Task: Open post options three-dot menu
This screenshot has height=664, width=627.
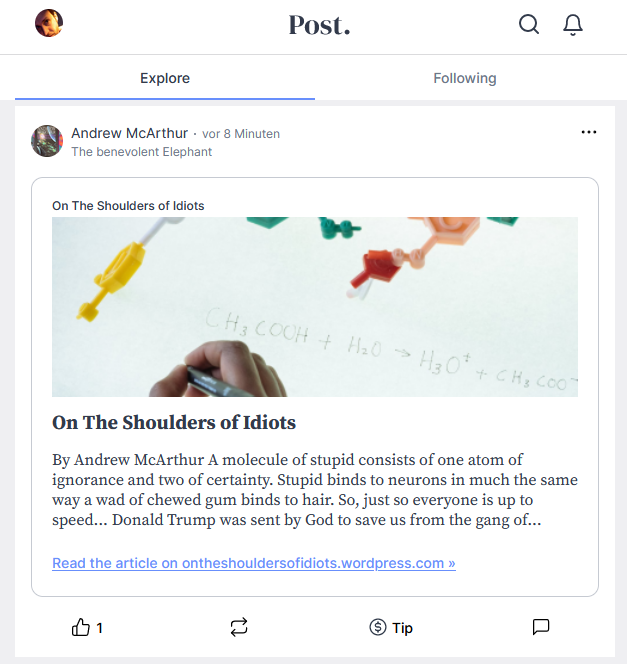Action: click(x=588, y=132)
